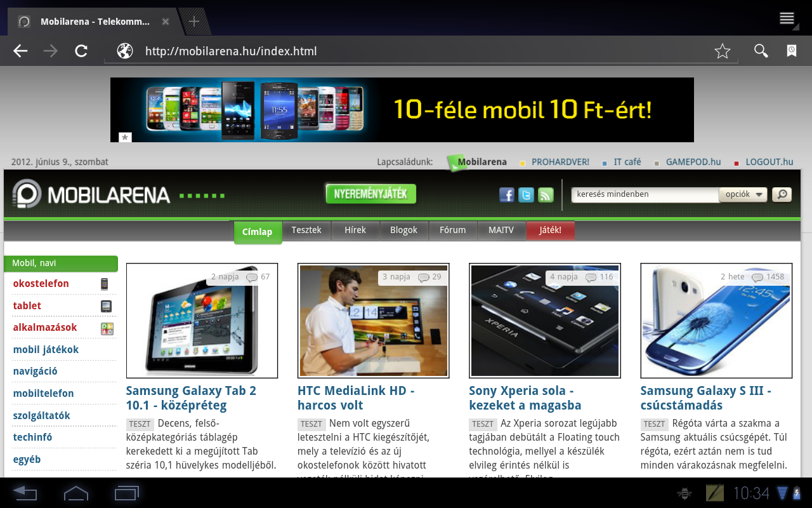Click the green NYEREMÉNYJÁTÉK button

click(371, 194)
